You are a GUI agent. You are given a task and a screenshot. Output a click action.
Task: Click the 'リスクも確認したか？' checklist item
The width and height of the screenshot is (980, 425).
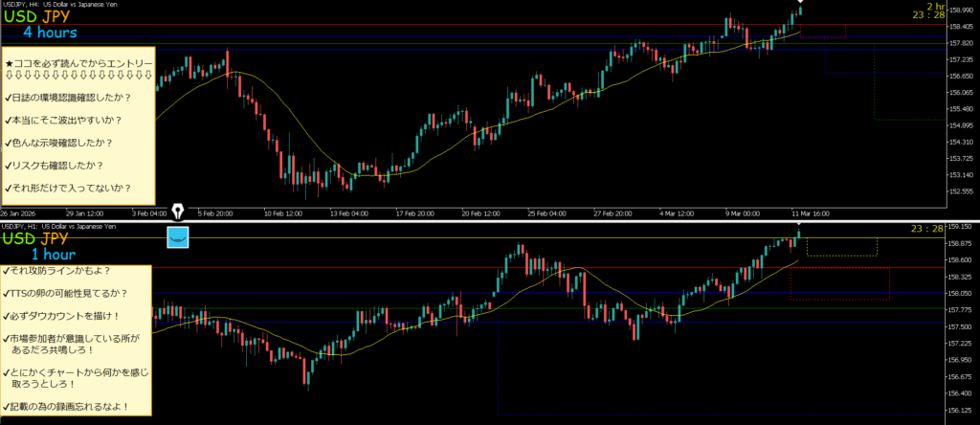coord(56,166)
